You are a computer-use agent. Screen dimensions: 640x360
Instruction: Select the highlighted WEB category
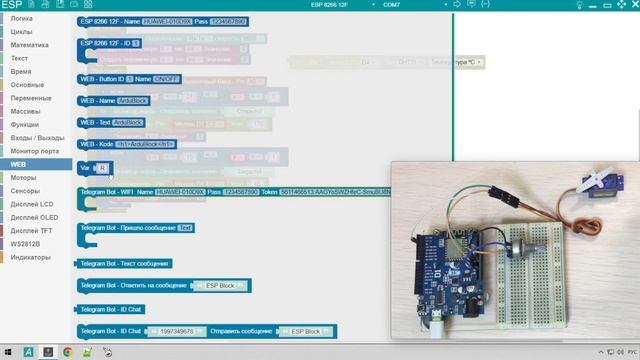(x=36, y=164)
